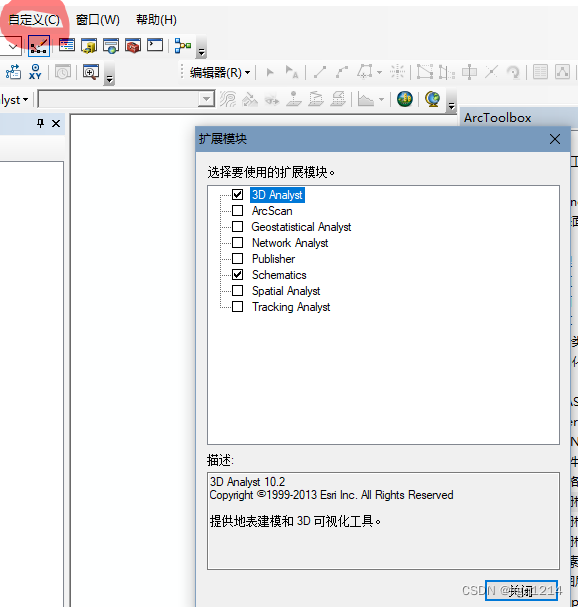Click the Edit Vertices icon

[x=425, y=72]
